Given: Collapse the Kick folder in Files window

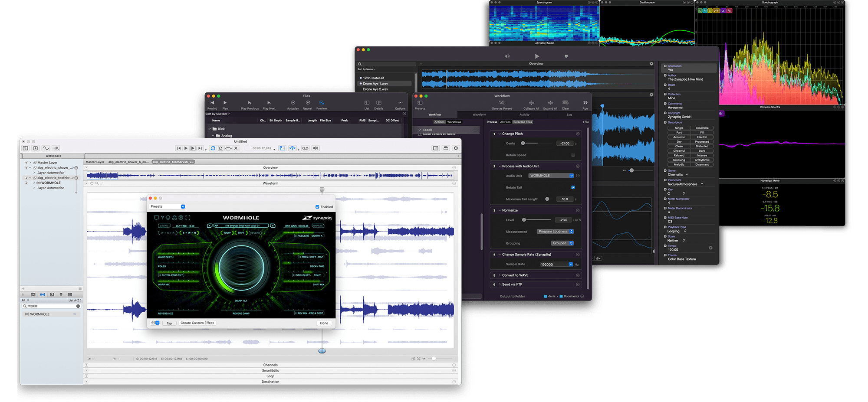Looking at the screenshot, I should pos(210,129).
